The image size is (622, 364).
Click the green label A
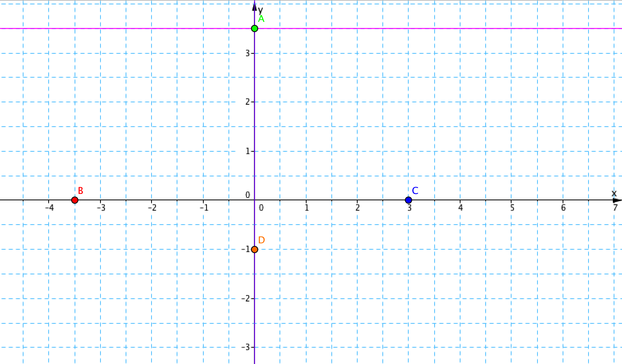click(x=261, y=19)
